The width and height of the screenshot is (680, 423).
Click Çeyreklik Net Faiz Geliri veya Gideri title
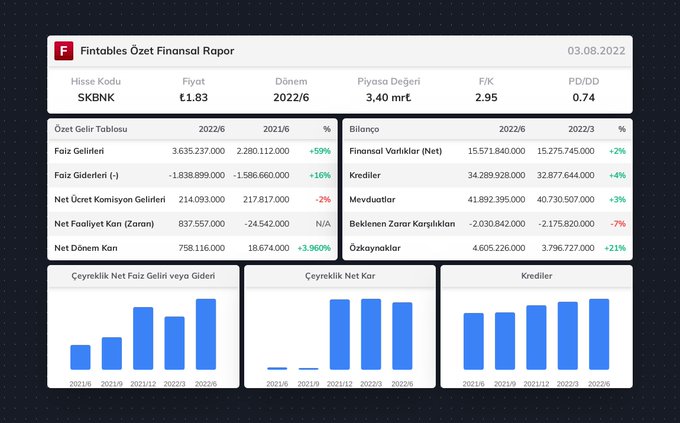click(143, 276)
